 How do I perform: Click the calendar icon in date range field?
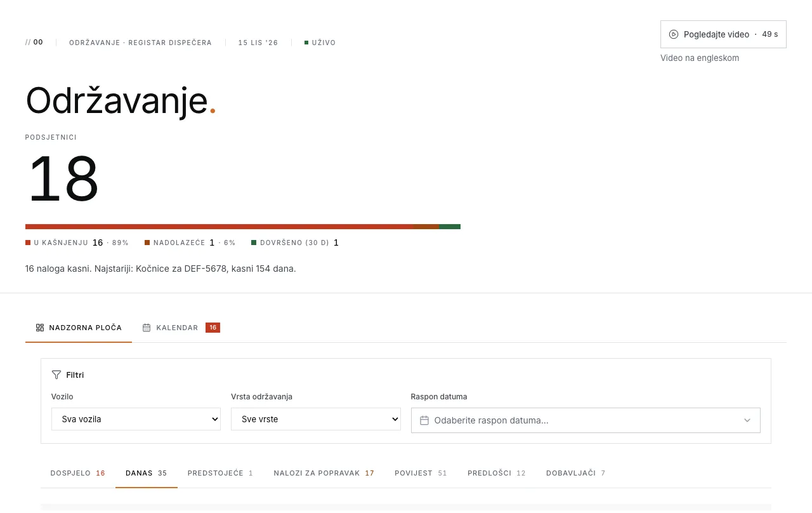click(x=424, y=420)
